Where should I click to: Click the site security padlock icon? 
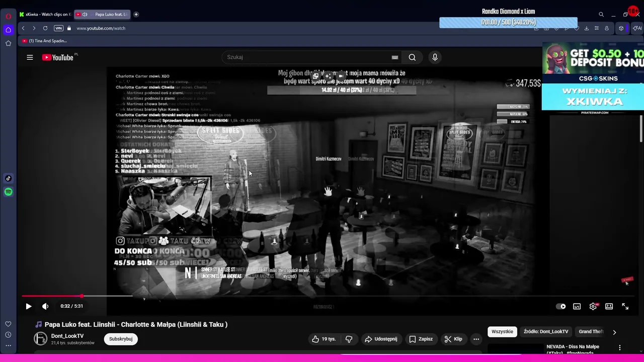(x=69, y=28)
